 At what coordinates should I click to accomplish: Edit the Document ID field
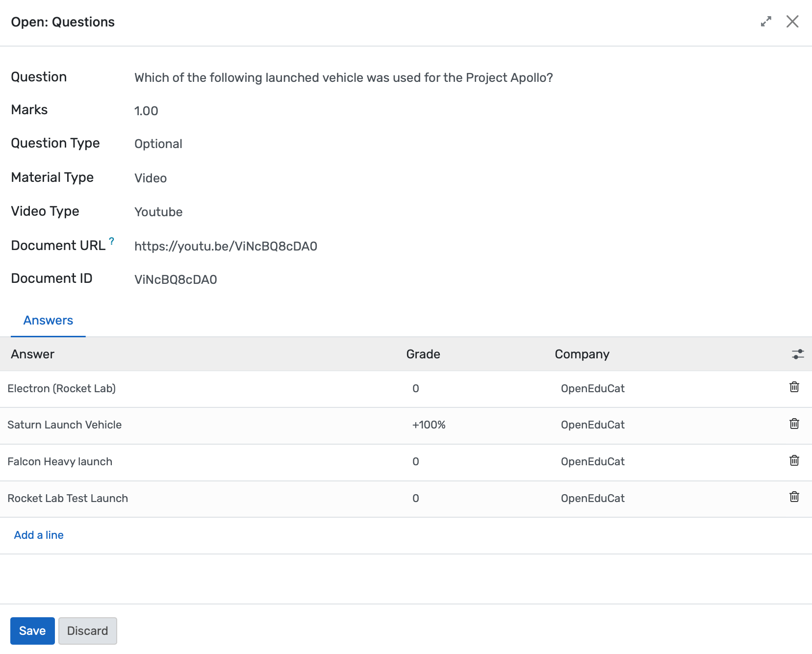(x=176, y=279)
